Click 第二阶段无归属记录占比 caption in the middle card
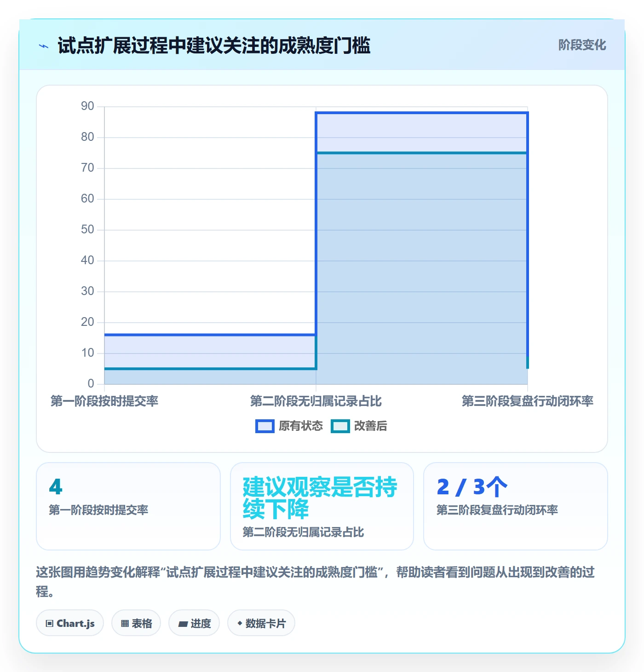644x672 pixels. pos(304,533)
